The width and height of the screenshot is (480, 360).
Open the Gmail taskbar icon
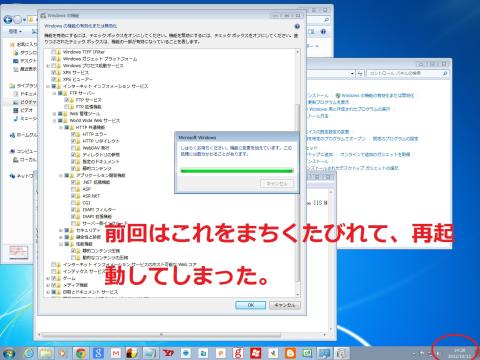pos(116,353)
